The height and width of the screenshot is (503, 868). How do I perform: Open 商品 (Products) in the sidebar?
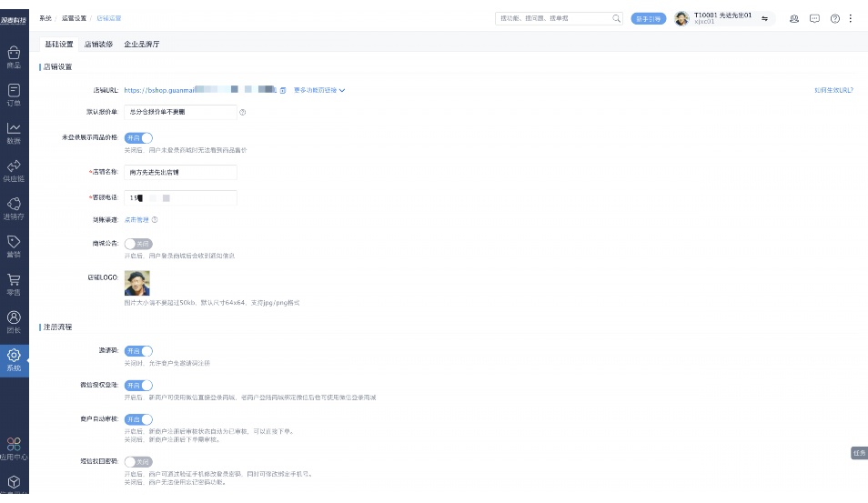(x=14, y=57)
